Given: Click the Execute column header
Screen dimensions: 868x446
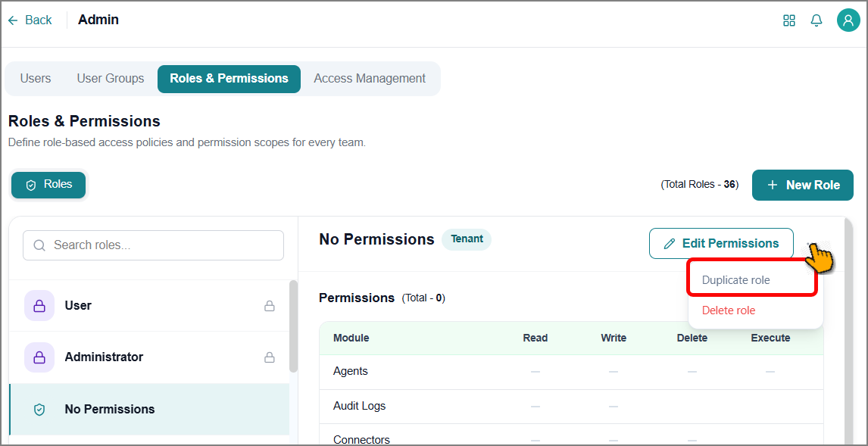Looking at the screenshot, I should point(770,338).
